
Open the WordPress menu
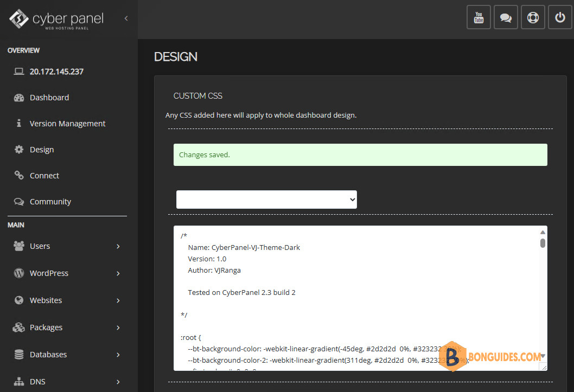[49, 273]
